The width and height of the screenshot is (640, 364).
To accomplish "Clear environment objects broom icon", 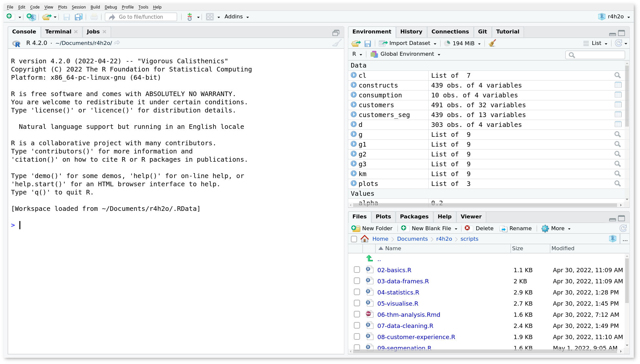I will 492,43.
